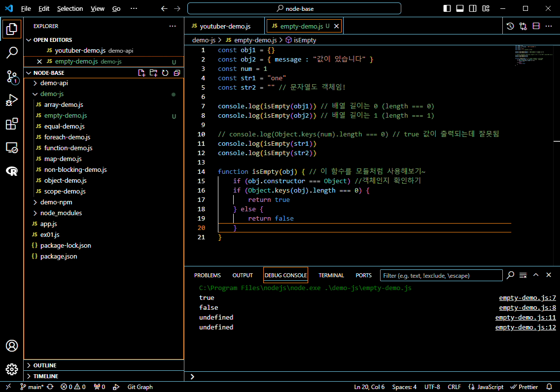560x392 pixels.
Task: Create a new file in NODE-BASE
Action: pos(142,73)
